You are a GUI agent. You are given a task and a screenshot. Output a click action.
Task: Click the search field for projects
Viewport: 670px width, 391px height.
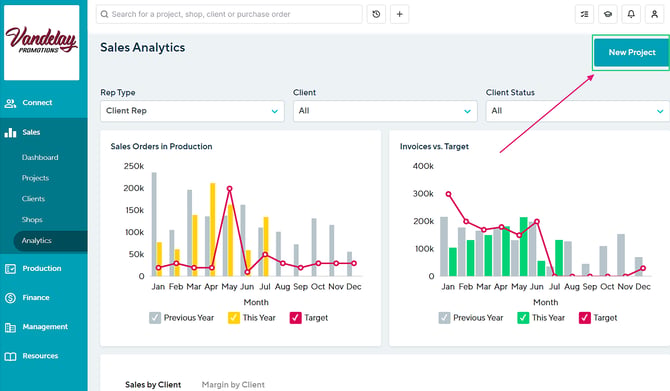[229, 14]
